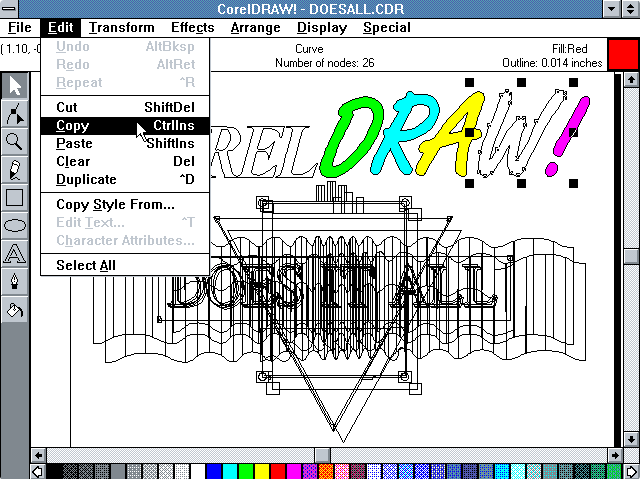The width and height of the screenshot is (641, 479).
Task: Open the Transform menu
Action: click(121, 28)
